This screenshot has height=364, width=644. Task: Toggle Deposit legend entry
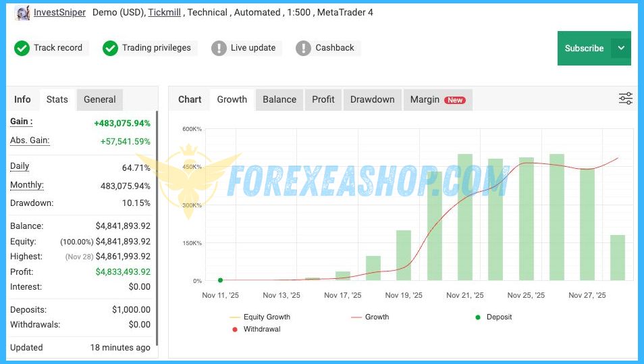(x=493, y=317)
